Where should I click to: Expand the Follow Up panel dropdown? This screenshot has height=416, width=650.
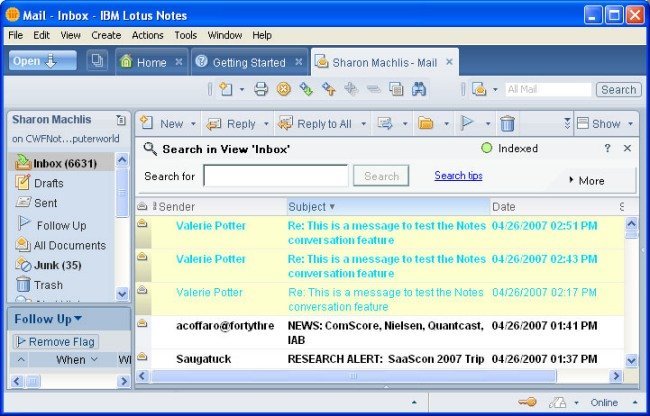pyautogui.click(x=78, y=319)
